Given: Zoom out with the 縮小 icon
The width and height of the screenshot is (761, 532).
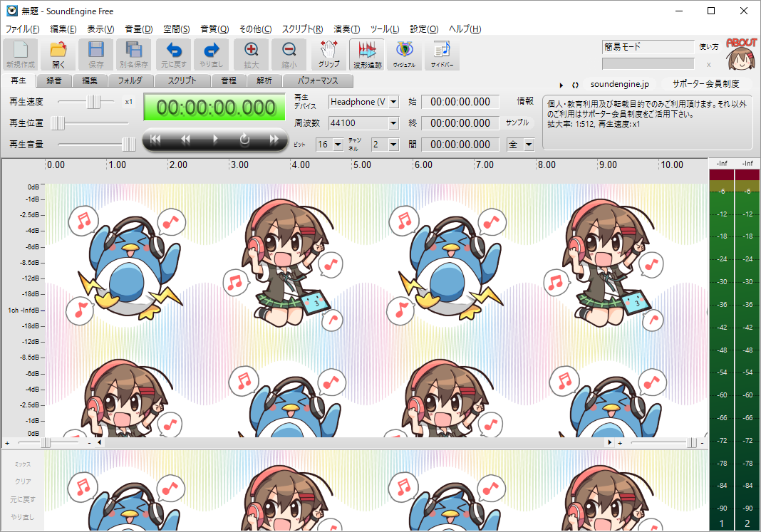Looking at the screenshot, I should click(x=289, y=54).
